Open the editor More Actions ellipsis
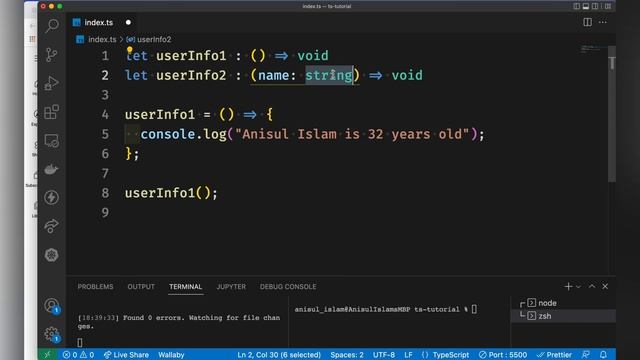The width and height of the screenshot is (640, 360). (603, 22)
